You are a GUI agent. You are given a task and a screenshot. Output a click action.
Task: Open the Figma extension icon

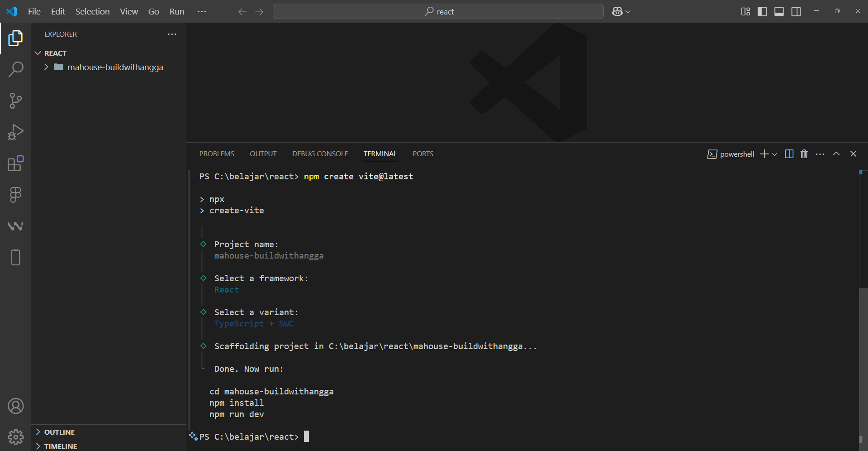click(15, 195)
